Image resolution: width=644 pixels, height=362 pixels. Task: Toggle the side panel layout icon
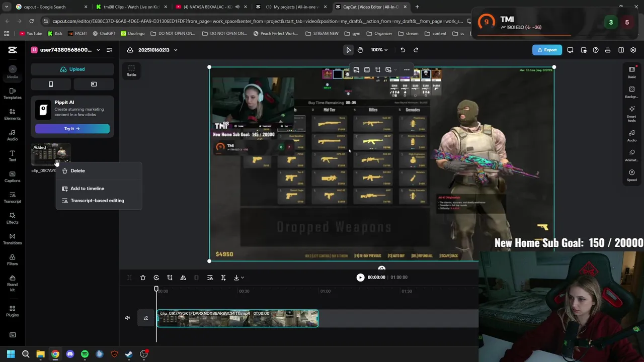tap(621, 50)
